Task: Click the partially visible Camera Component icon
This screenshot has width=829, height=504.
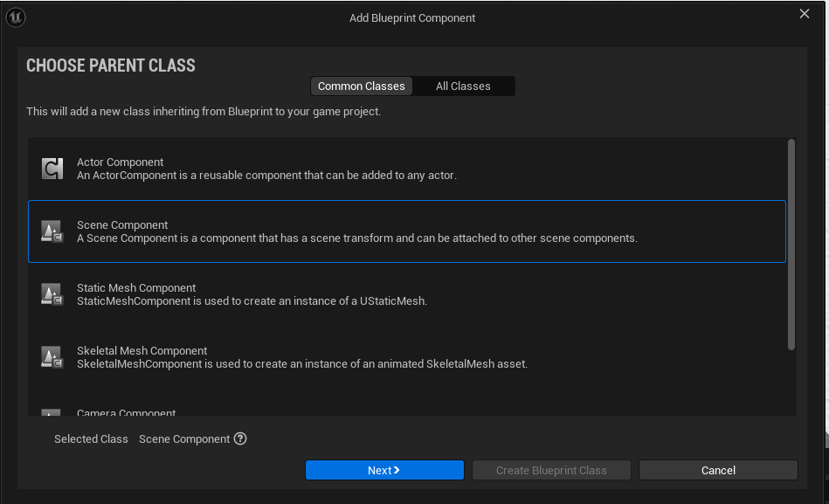Action: point(52,412)
